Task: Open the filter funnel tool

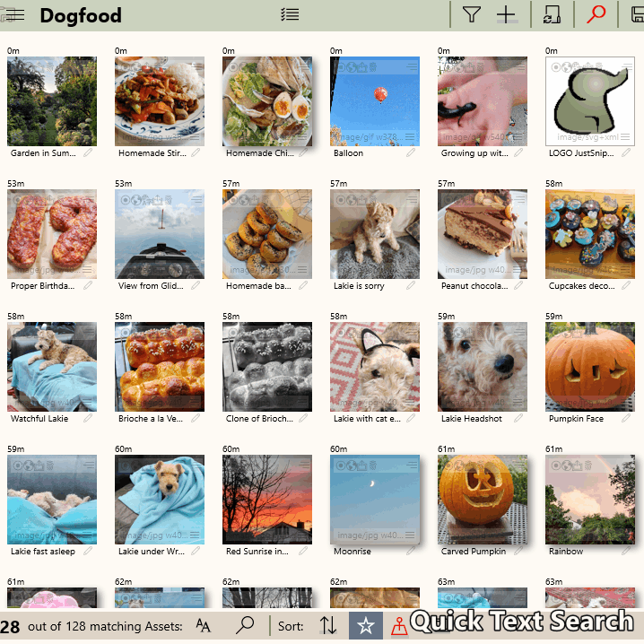Action: click(x=471, y=14)
